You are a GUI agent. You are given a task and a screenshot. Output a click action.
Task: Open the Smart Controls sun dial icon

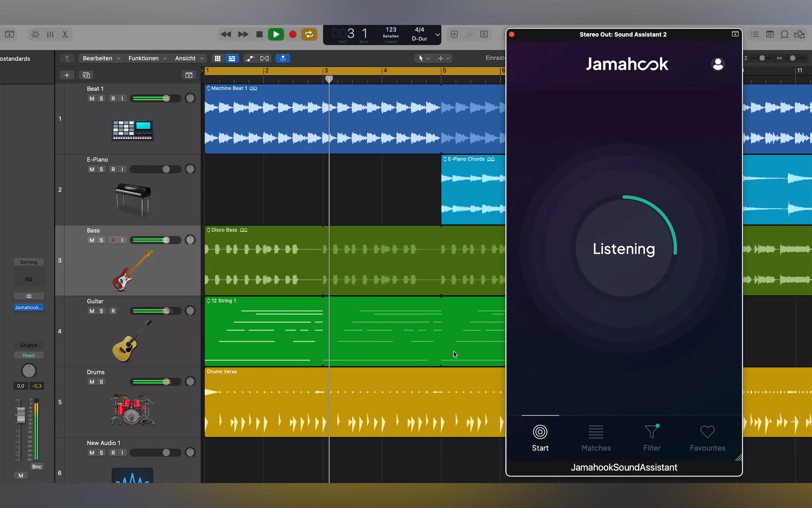35,34
